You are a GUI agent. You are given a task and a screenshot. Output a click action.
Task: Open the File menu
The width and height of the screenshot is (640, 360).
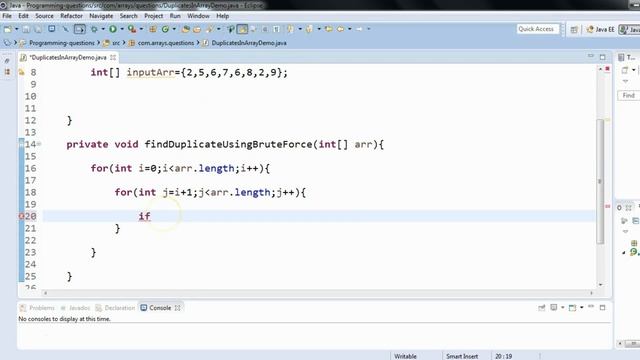click(x=7, y=16)
